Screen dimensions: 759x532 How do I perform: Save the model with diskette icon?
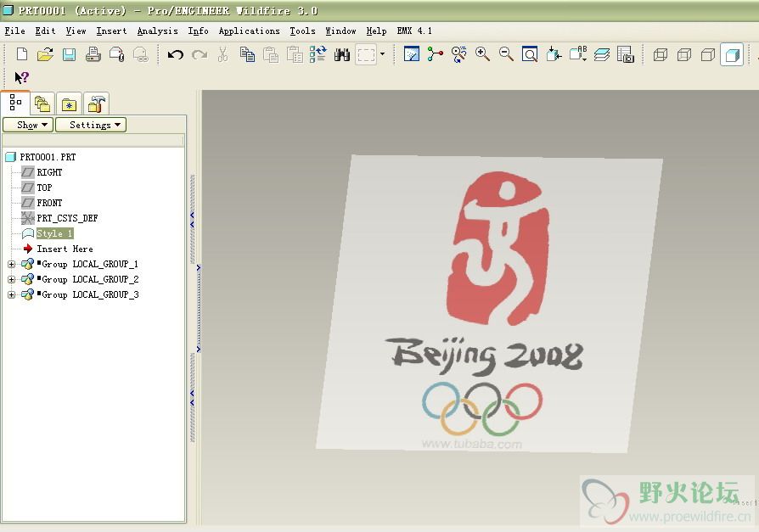pyautogui.click(x=70, y=54)
